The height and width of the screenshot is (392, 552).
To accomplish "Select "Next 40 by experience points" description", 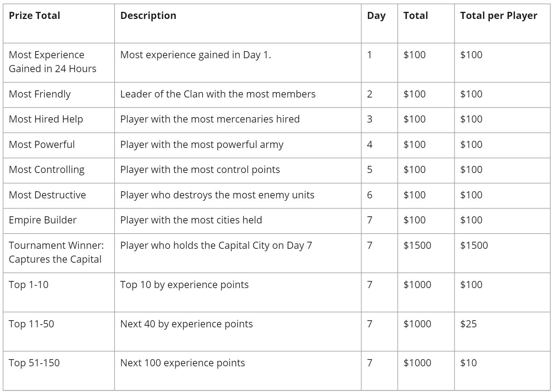I will [186, 324].
